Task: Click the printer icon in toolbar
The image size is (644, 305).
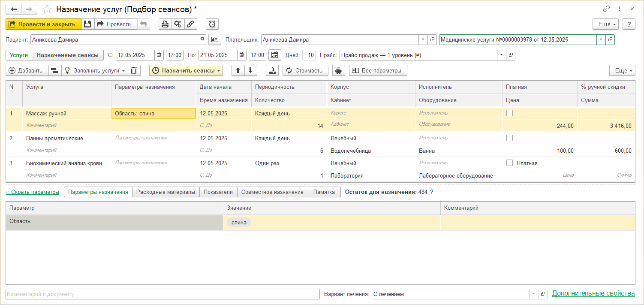Action: click(x=165, y=24)
